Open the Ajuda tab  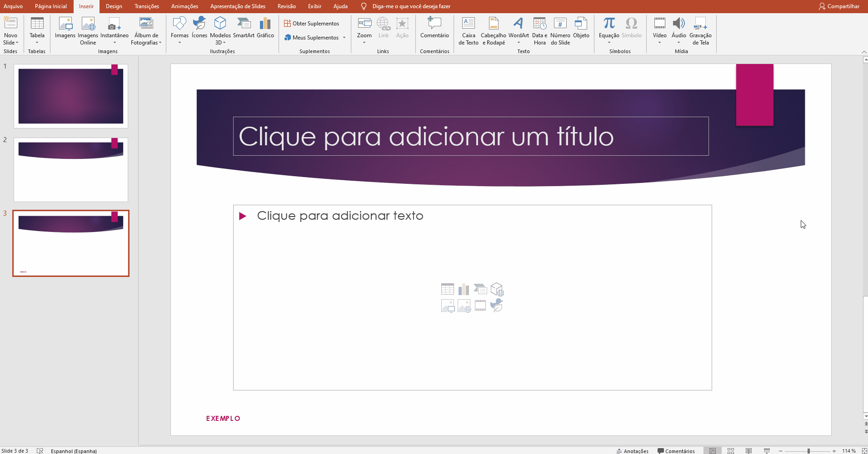340,6
